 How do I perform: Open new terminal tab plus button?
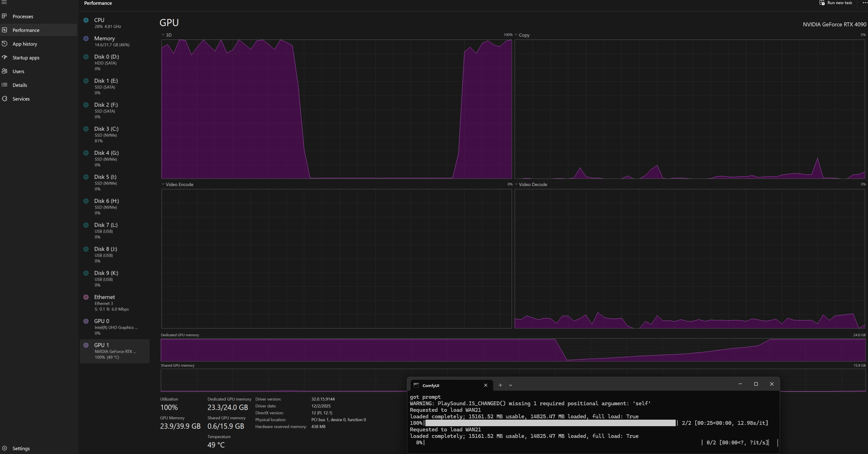500,385
